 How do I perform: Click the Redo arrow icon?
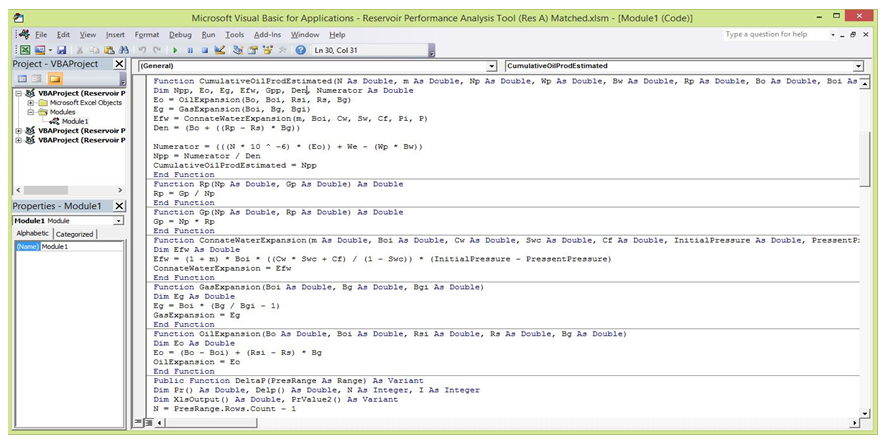click(x=157, y=50)
